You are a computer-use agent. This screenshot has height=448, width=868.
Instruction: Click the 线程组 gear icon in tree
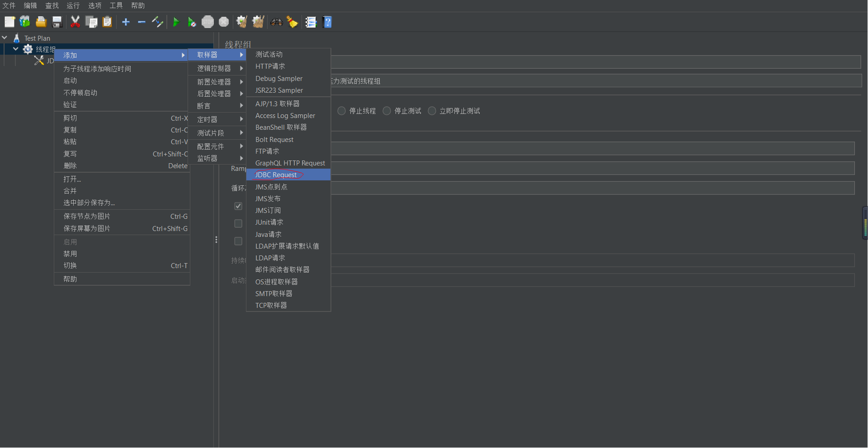(28, 49)
